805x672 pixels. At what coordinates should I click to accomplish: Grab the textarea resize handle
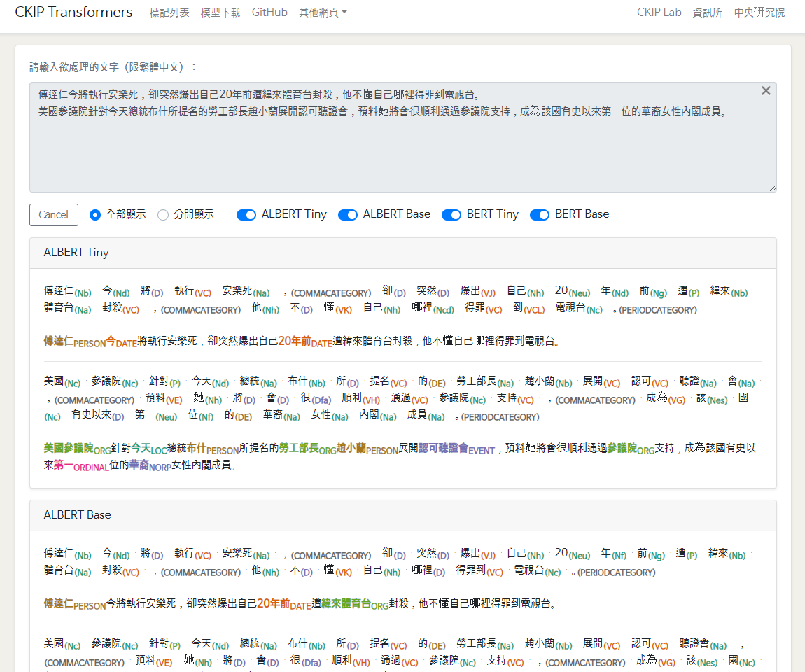[773, 188]
